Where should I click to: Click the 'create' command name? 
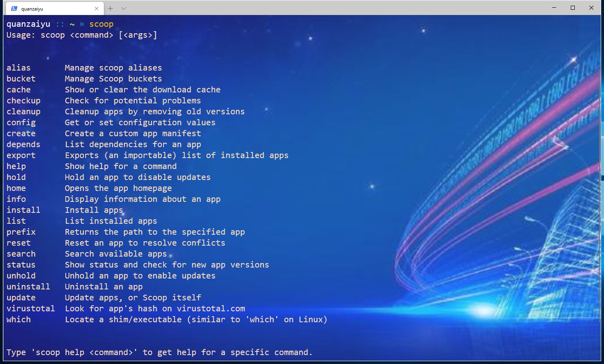point(21,133)
